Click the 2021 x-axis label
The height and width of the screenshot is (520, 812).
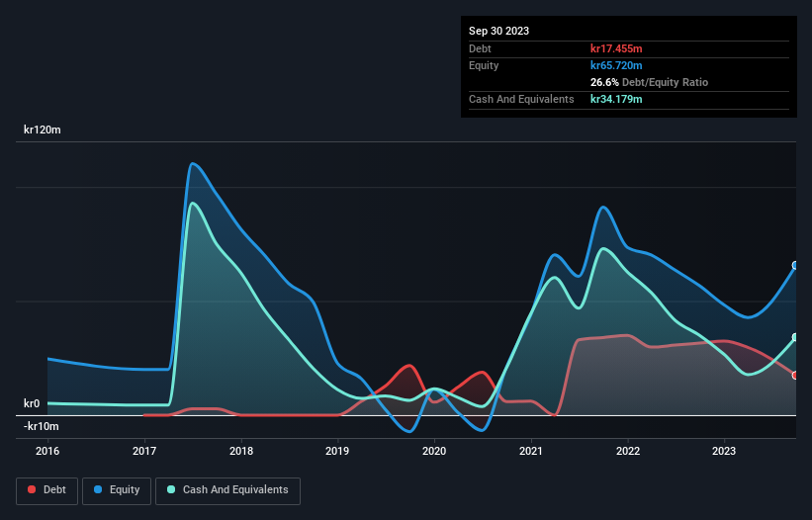tap(531, 451)
